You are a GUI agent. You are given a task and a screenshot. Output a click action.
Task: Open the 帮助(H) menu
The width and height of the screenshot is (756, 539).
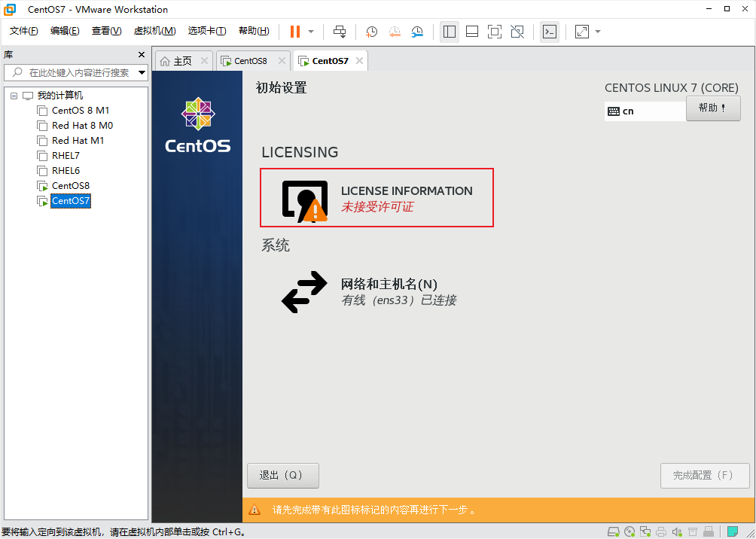pos(254,31)
